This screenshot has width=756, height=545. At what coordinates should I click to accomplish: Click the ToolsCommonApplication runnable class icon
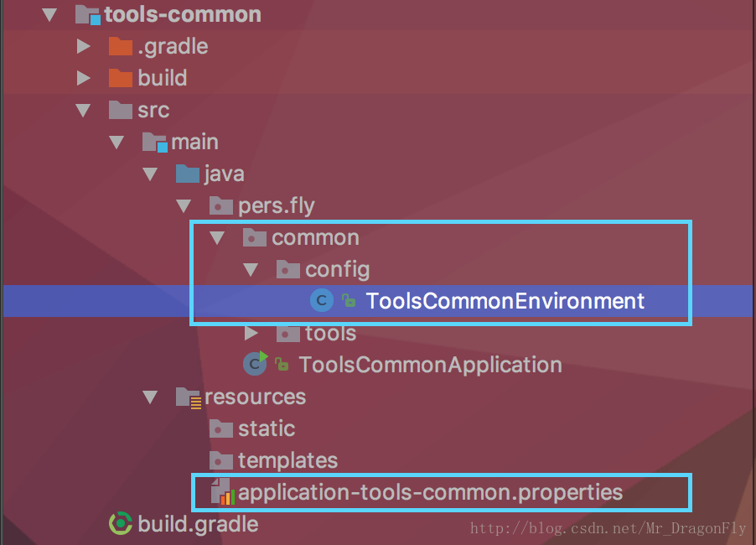tap(255, 364)
